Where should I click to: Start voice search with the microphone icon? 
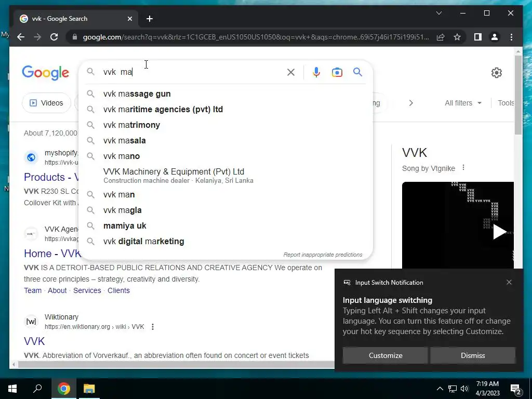[316, 72]
